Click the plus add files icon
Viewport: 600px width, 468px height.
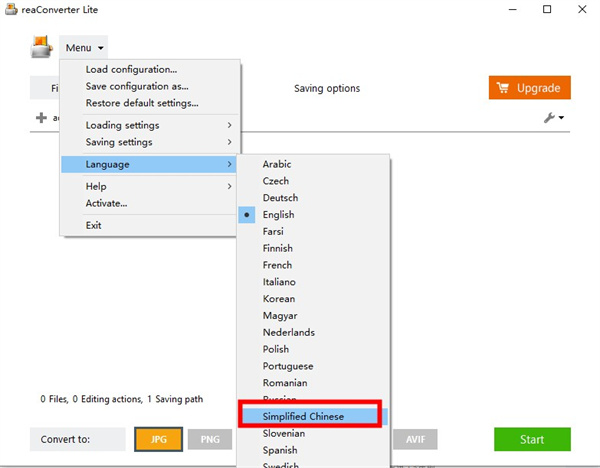41,118
